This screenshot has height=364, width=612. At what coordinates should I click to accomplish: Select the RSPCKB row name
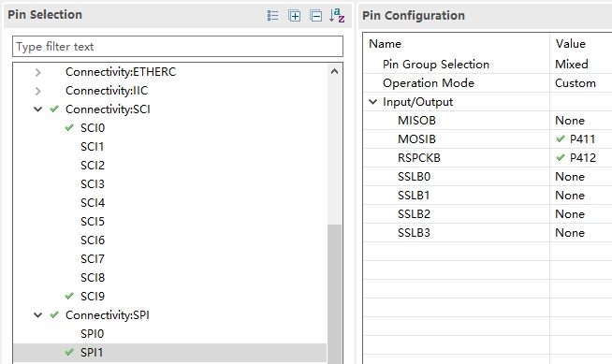click(x=419, y=158)
